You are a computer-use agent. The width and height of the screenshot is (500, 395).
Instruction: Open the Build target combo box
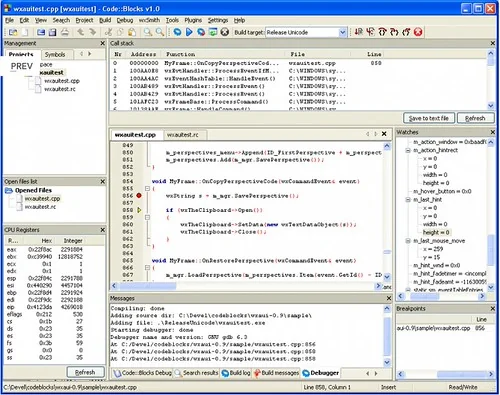(x=306, y=32)
